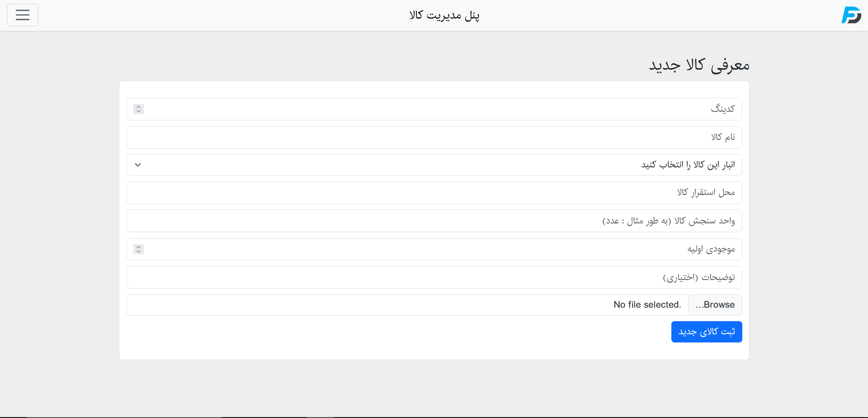Viewport: 868px width, 418px height.
Task: Open the انبار این کالا را انتخاب کنید dropdown
Action: tap(434, 165)
